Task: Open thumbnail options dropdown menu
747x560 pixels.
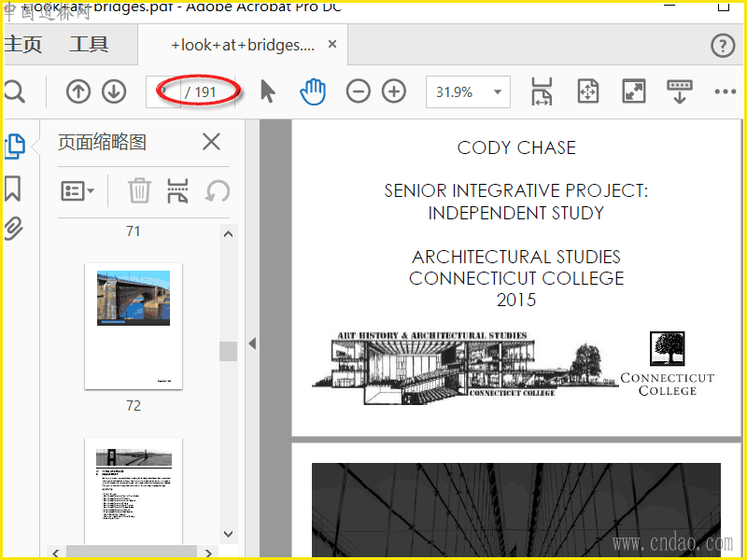Action: click(x=78, y=191)
